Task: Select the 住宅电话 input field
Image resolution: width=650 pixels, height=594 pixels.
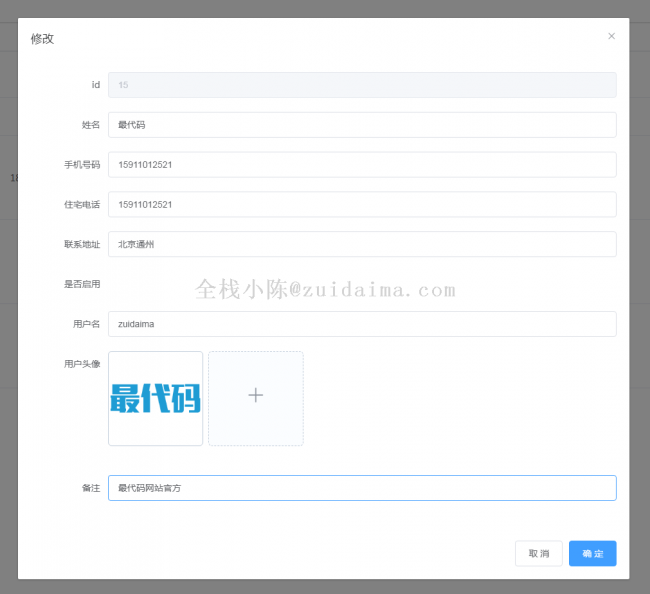Action: click(x=361, y=205)
